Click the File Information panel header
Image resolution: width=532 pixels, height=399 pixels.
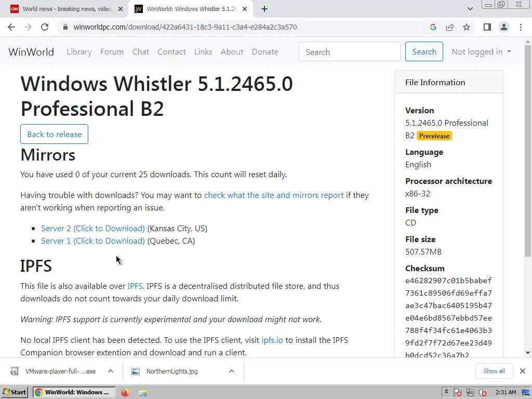pyautogui.click(x=448, y=82)
